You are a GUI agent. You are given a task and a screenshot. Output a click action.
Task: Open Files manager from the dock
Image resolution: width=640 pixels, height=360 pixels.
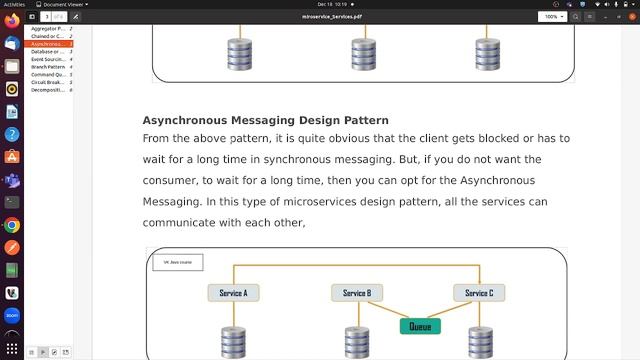[12, 66]
